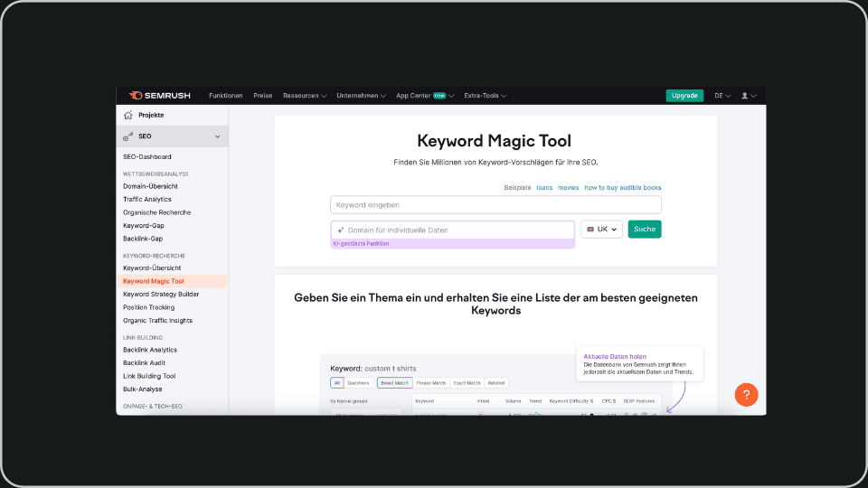Open the App Center menu
The width and height of the screenshot is (868, 488).
pyautogui.click(x=425, y=96)
